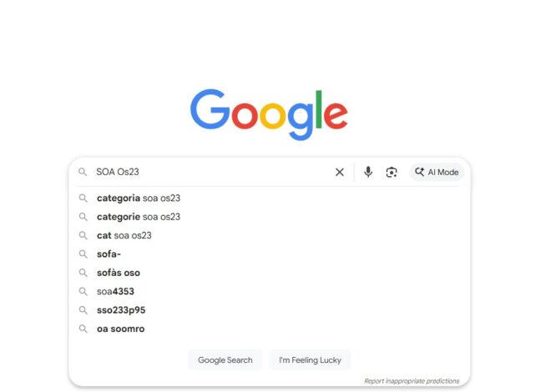Screen dimensions: 551x392
Task: Choose suggestion "categorie soa os23"
Action: pyautogui.click(x=139, y=217)
